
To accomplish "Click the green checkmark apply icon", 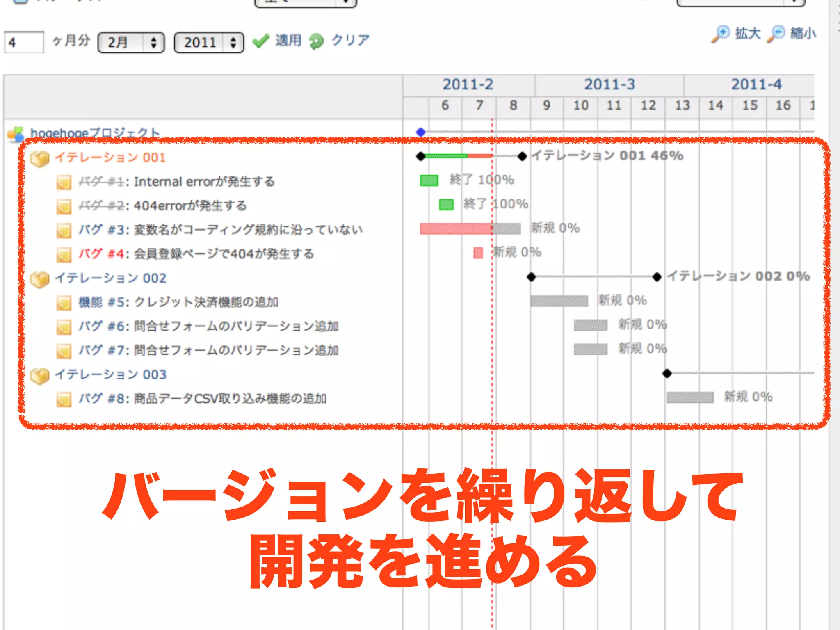I will click(x=261, y=41).
